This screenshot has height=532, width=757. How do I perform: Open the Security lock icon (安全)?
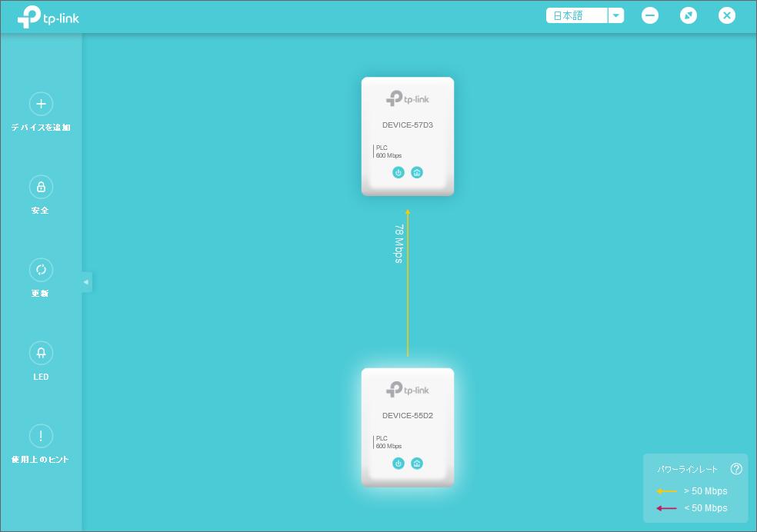click(41, 187)
